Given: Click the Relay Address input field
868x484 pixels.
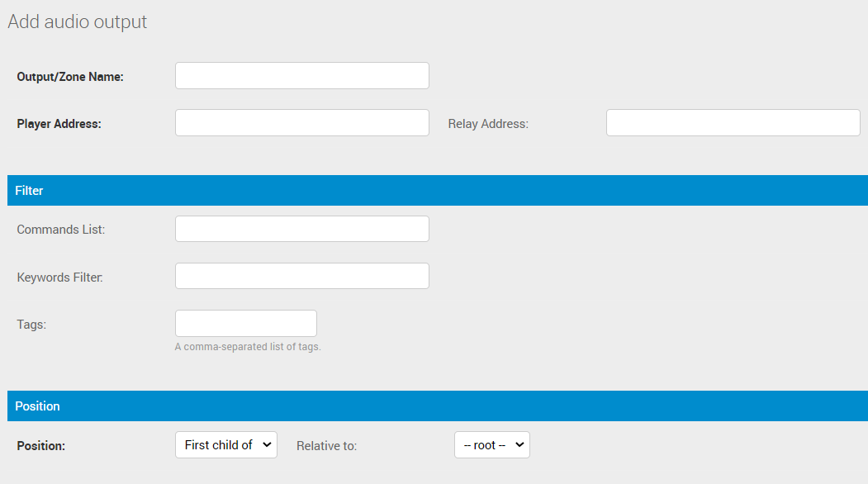Looking at the screenshot, I should 733,123.
